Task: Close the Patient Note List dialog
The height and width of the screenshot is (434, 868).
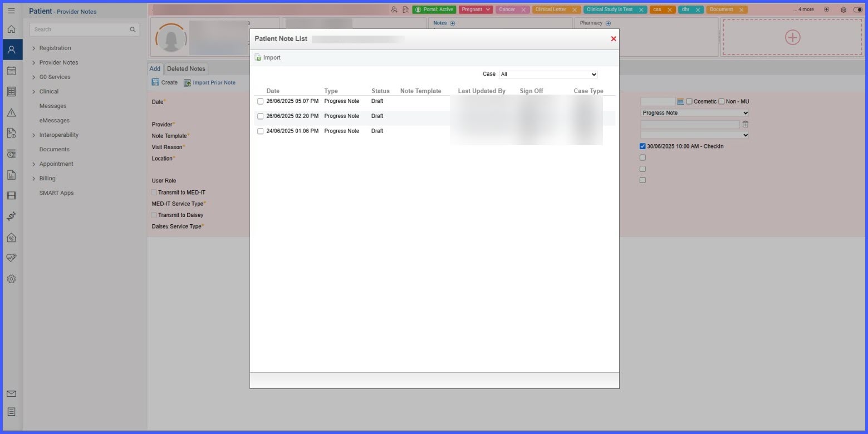Action: click(614, 39)
